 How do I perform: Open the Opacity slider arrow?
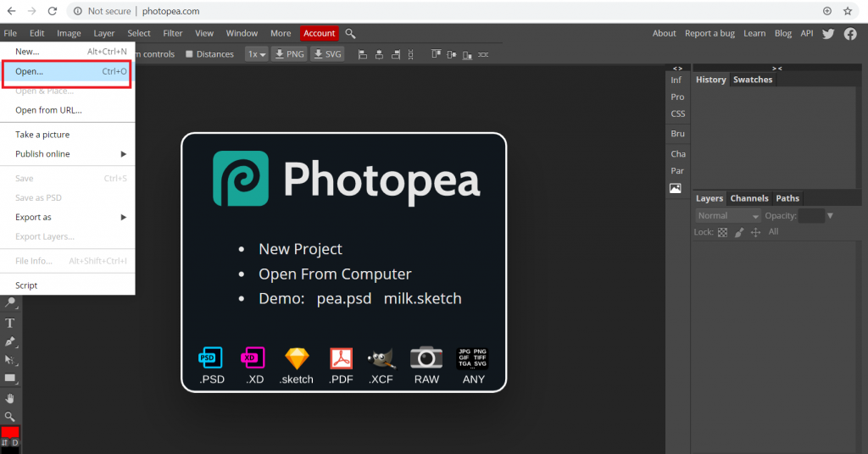[830, 216]
